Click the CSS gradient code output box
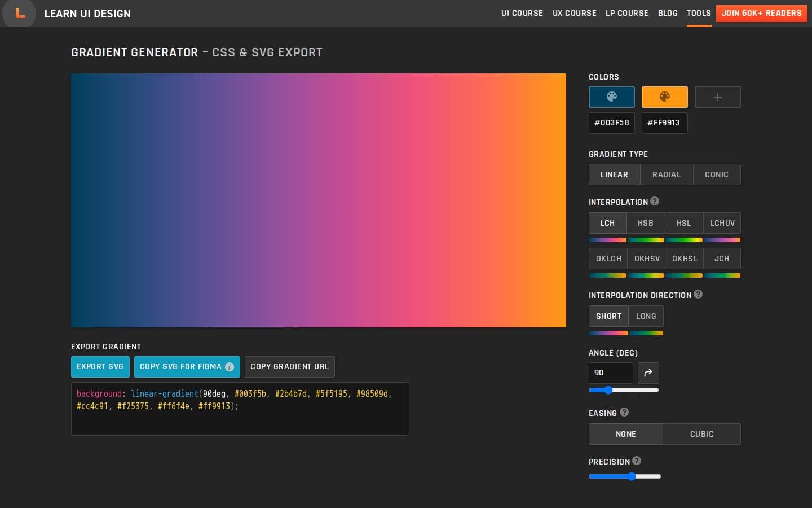The width and height of the screenshot is (812, 508). tap(240, 409)
